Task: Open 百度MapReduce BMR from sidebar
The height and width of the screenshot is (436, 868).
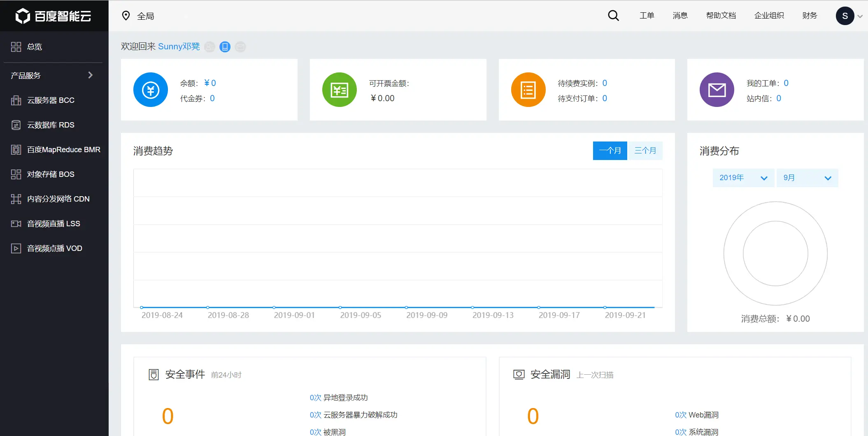Action: (x=54, y=150)
